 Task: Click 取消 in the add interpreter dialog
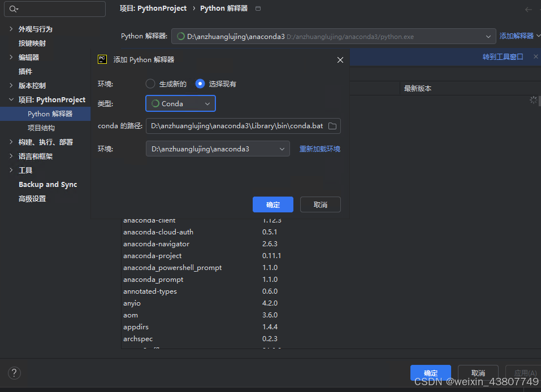click(320, 204)
